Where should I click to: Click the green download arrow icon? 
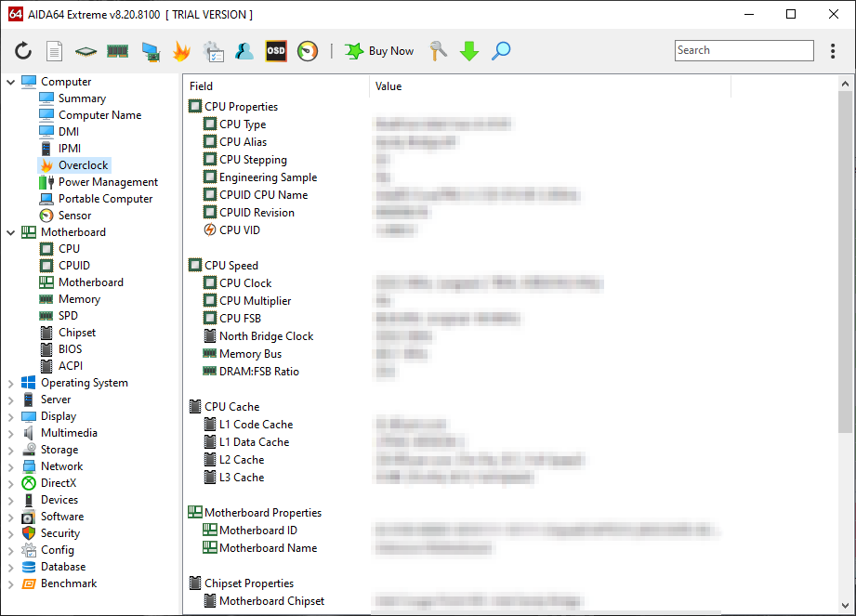469,51
